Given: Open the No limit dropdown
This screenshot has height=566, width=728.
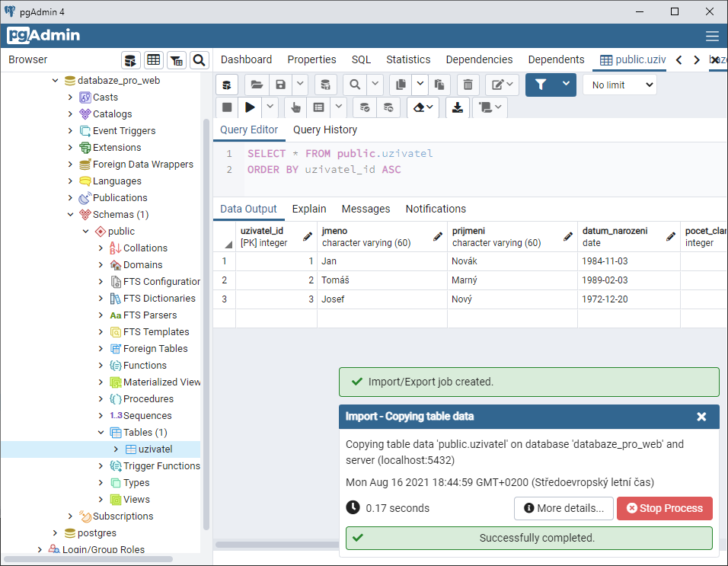Looking at the screenshot, I should click(619, 85).
